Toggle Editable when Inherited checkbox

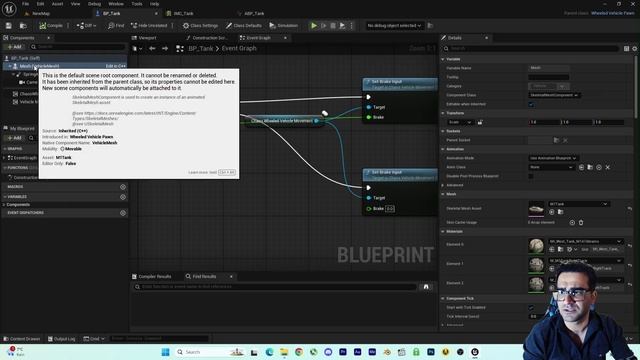click(531, 104)
